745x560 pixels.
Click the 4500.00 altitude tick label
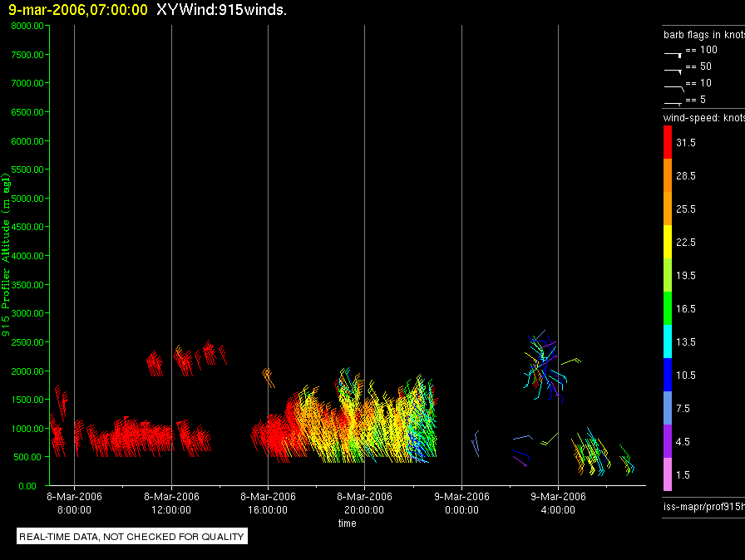27,227
